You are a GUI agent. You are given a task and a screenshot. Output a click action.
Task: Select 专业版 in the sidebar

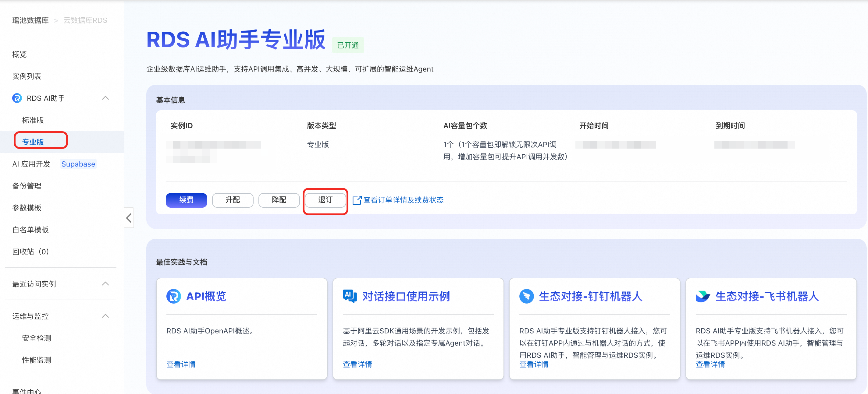click(x=33, y=142)
